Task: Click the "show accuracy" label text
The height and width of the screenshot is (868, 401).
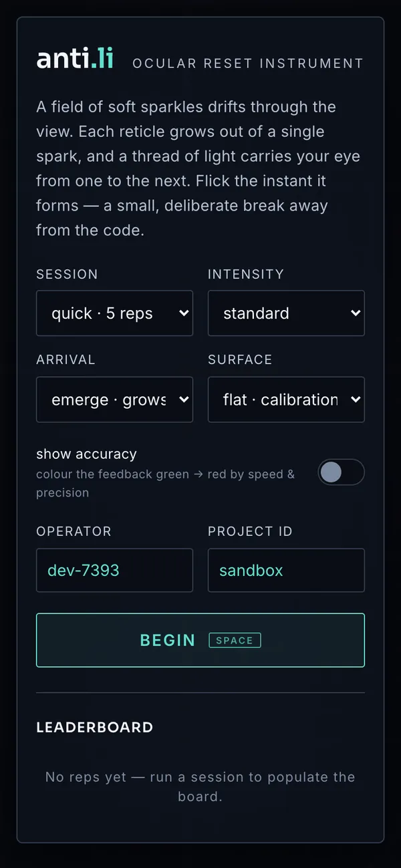Action: (x=86, y=454)
